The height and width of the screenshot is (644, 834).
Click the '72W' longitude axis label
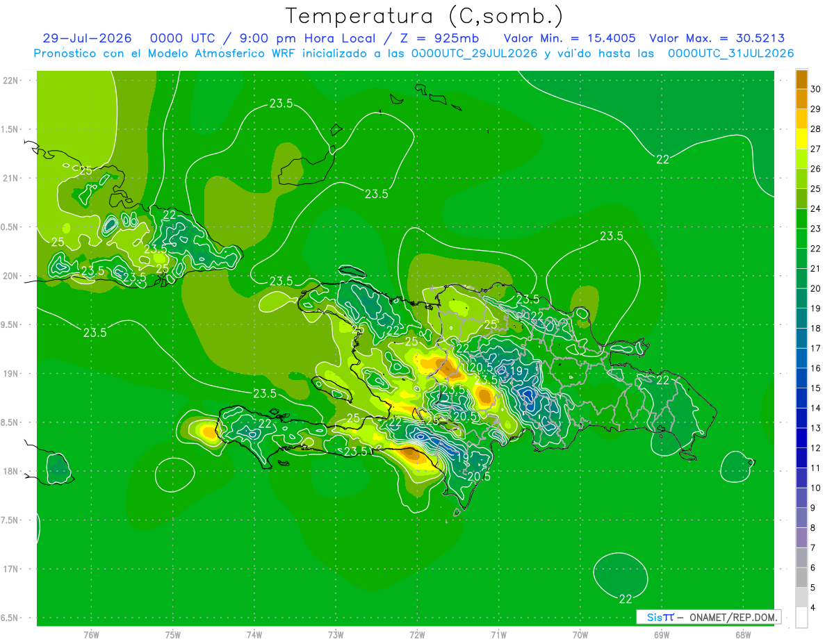point(417,635)
